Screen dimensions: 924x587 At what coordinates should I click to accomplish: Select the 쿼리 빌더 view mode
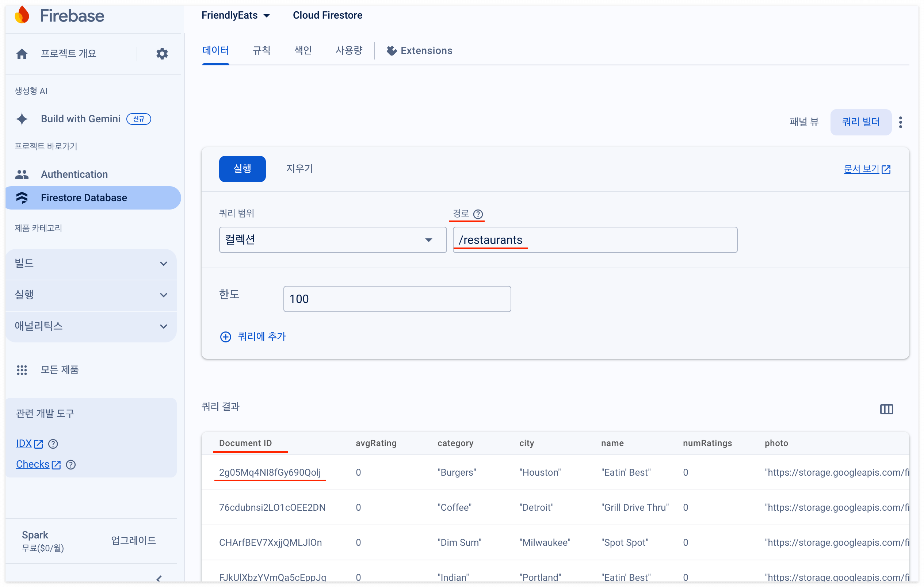(x=860, y=122)
